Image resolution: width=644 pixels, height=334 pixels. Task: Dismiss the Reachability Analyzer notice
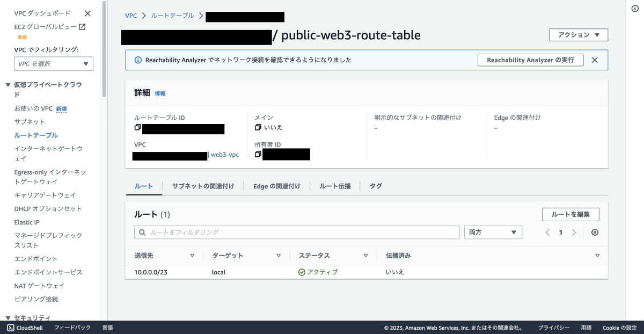coord(595,60)
